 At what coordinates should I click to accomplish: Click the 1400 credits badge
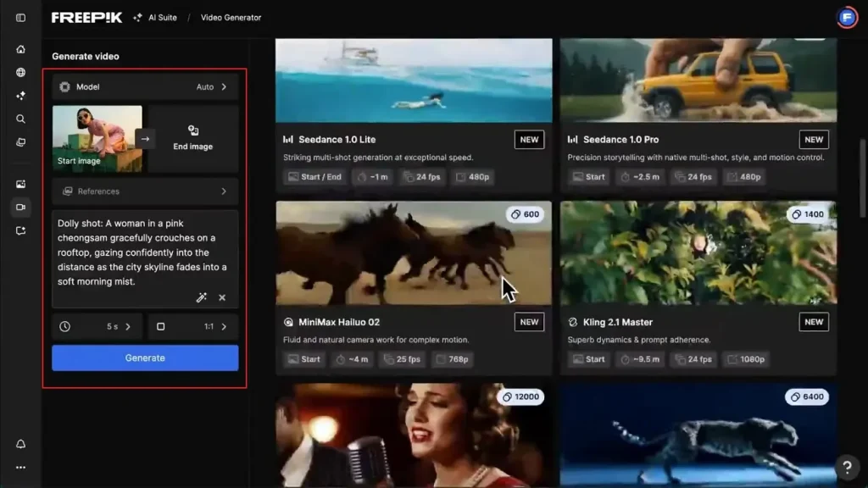click(808, 214)
